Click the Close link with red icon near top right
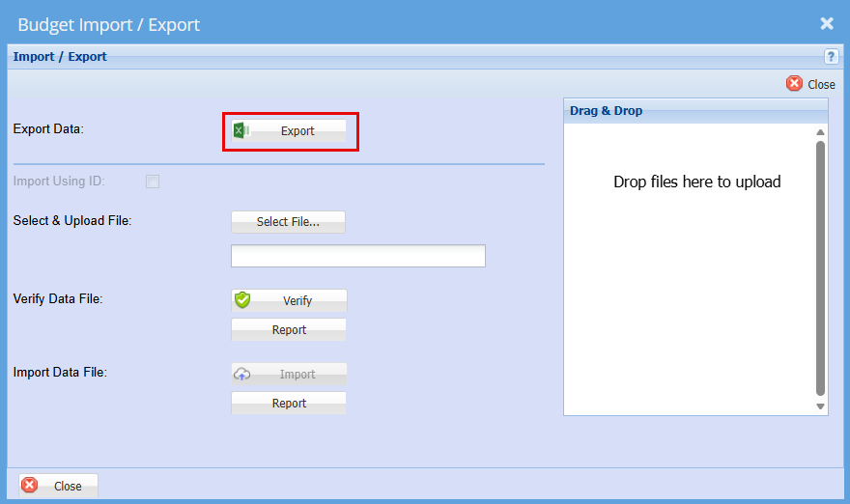This screenshot has width=850, height=504. coord(810,84)
